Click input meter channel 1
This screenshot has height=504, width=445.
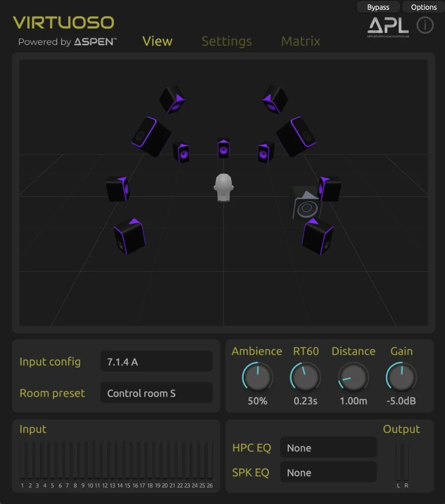(x=22, y=459)
